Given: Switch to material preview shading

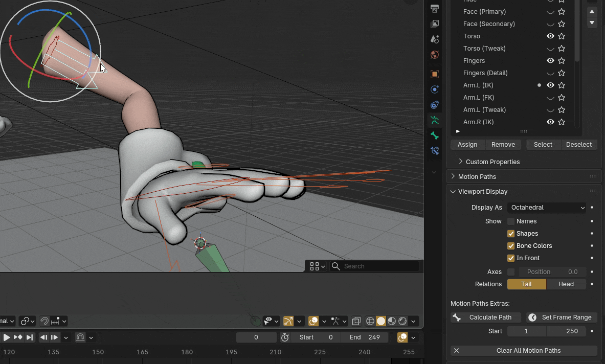Looking at the screenshot, I should (x=392, y=321).
